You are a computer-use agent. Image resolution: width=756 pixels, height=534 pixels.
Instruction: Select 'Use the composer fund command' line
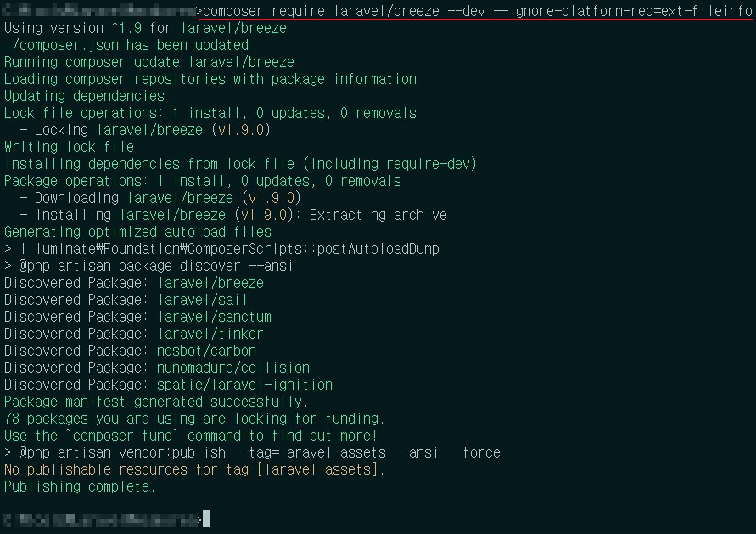tap(190, 436)
